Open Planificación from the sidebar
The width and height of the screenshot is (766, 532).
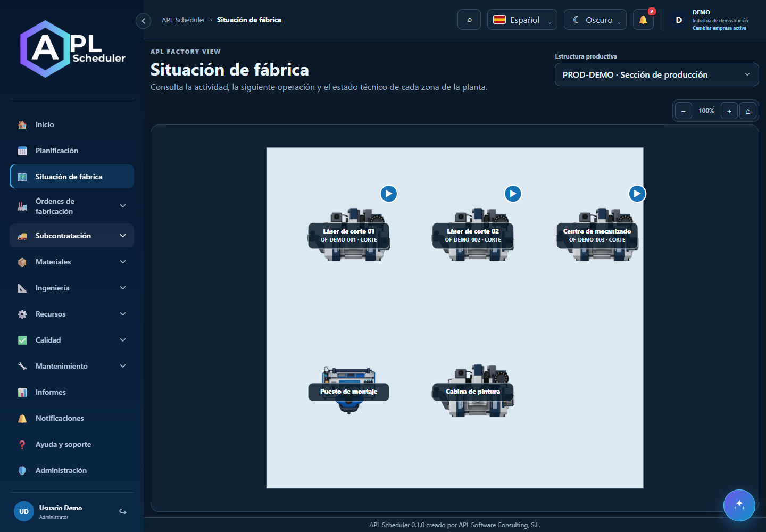click(x=72, y=151)
